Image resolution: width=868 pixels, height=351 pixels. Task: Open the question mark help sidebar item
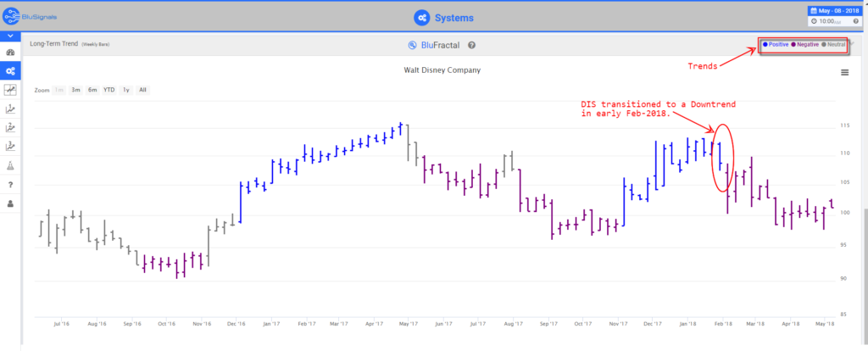coord(10,184)
